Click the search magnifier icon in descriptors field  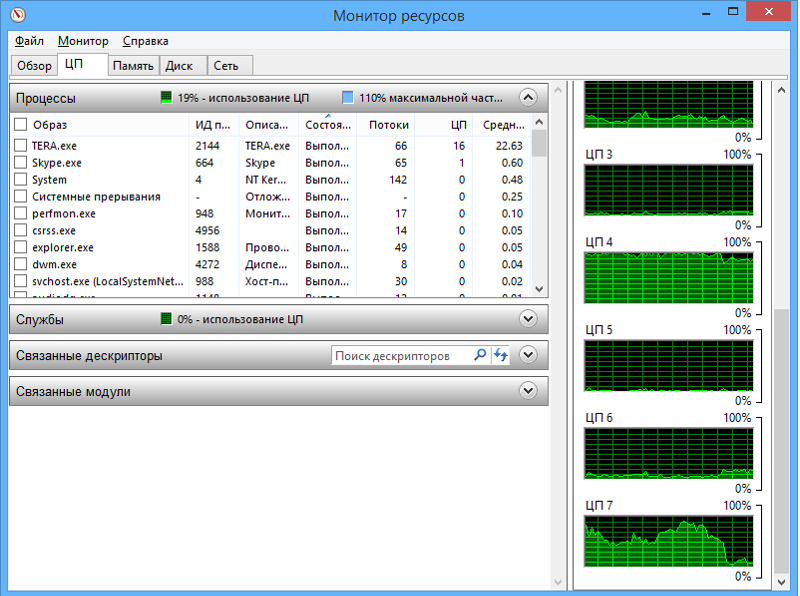tap(479, 355)
